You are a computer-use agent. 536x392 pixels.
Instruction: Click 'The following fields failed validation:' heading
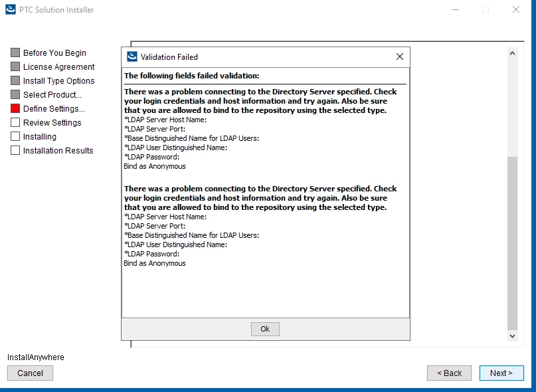tap(192, 76)
